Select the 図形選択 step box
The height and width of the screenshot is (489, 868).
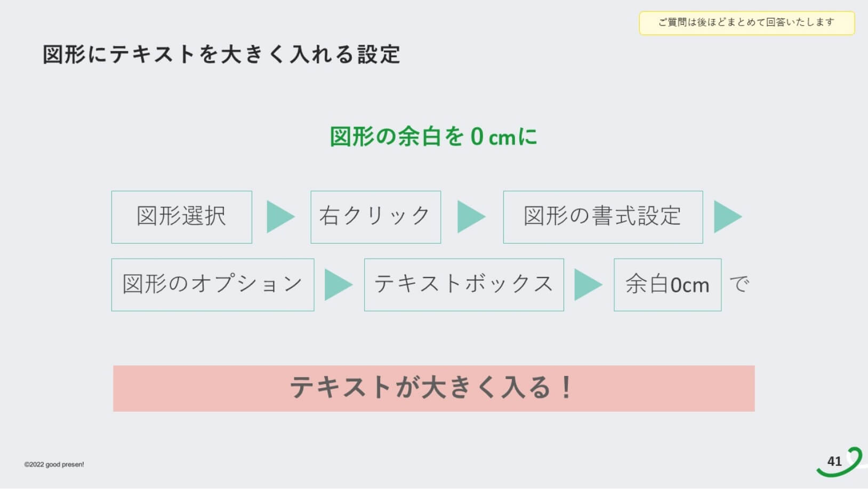click(181, 217)
